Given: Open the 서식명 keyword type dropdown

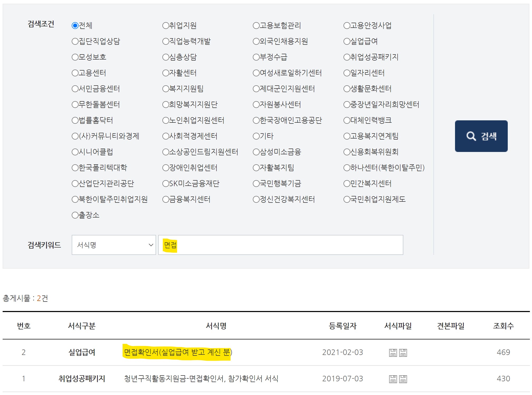Looking at the screenshot, I should click(x=114, y=245).
